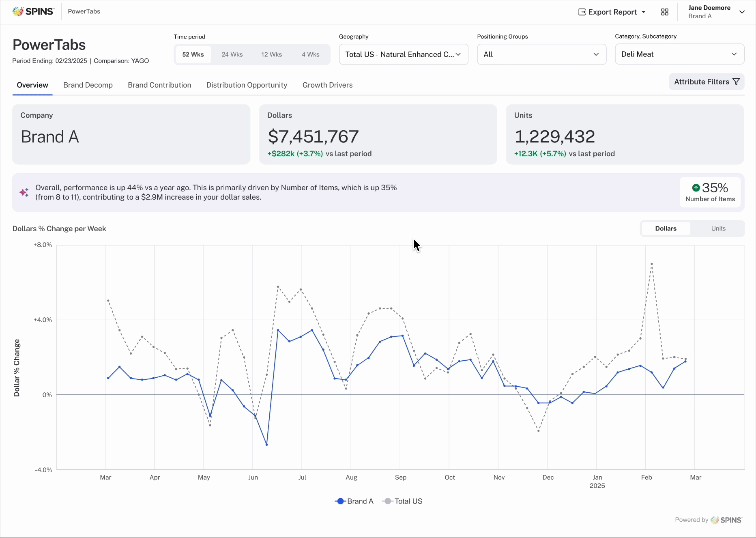
Task: Click the AI sparkle insight icon
Action: pyautogui.click(x=24, y=192)
